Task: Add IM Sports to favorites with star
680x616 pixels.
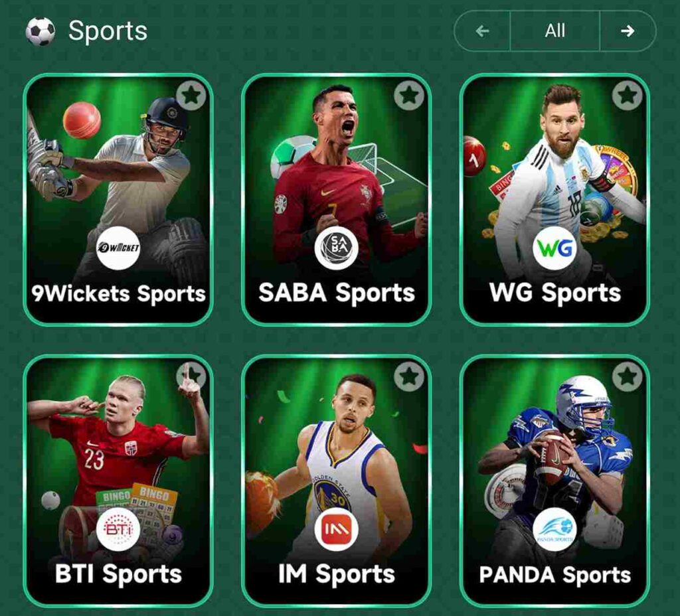Action: (409, 376)
